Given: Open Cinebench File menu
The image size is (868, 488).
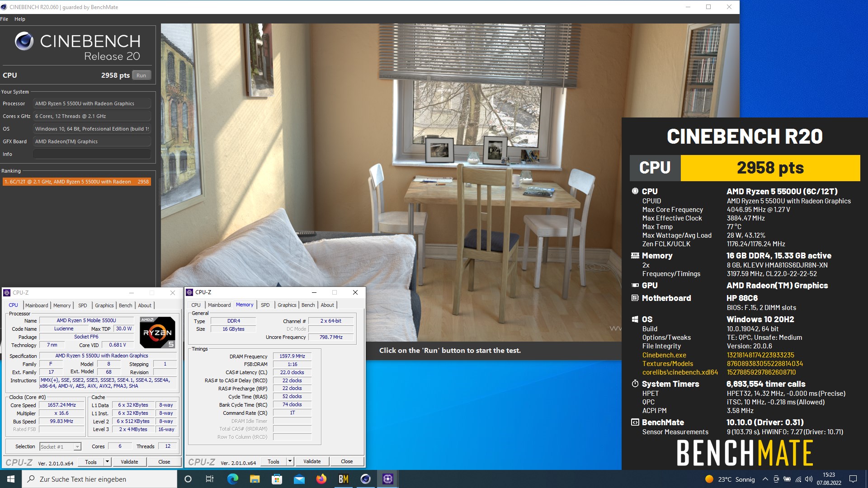Looking at the screenshot, I should (5, 19).
